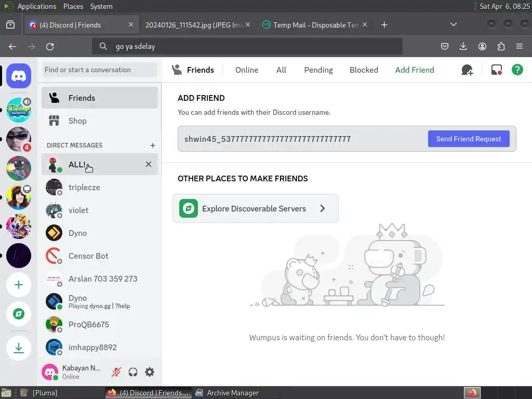Open a new browser tab
532x399 pixels.
click(x=384, y=25)
